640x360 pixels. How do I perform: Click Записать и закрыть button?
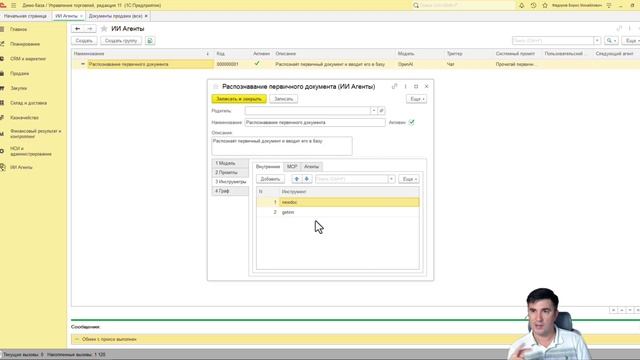(239, 99)
